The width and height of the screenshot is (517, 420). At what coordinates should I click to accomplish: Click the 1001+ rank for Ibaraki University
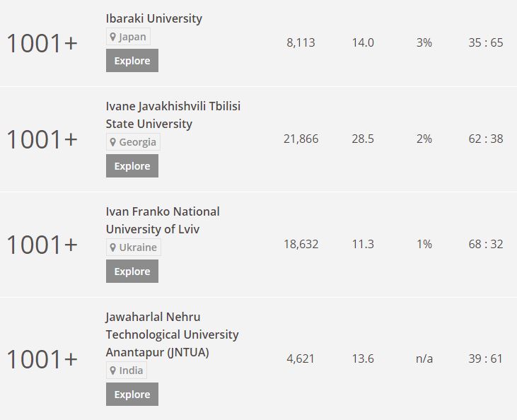42,43
